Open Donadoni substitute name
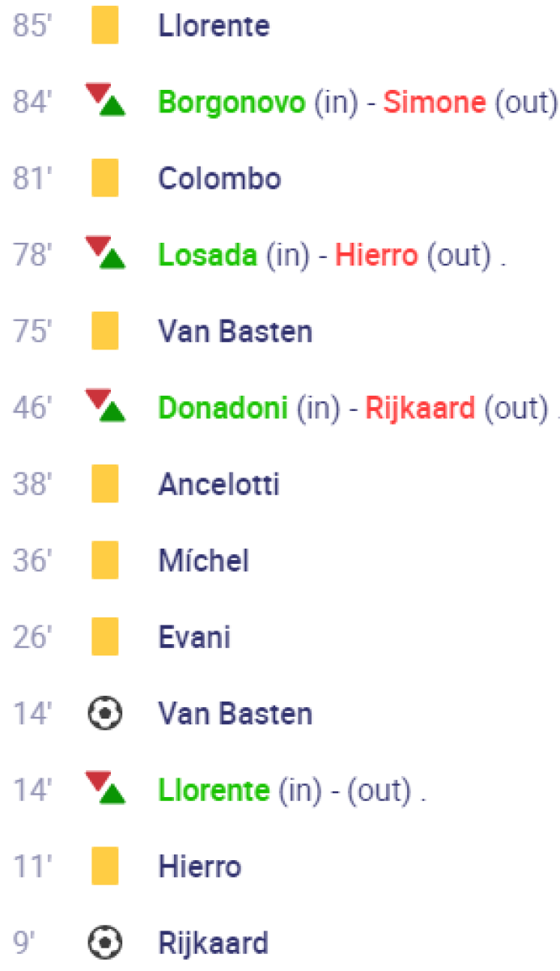560x971 pixels. tap(223, 408)
